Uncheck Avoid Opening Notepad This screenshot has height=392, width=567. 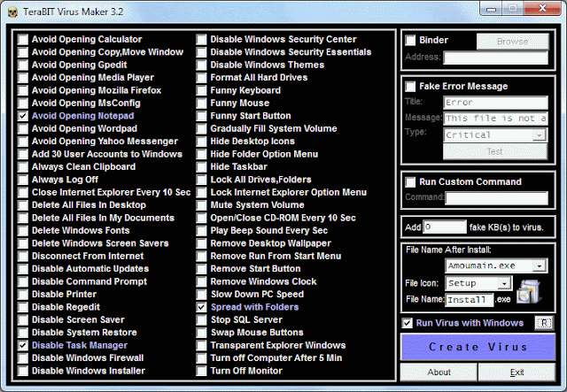click(23, 116)
